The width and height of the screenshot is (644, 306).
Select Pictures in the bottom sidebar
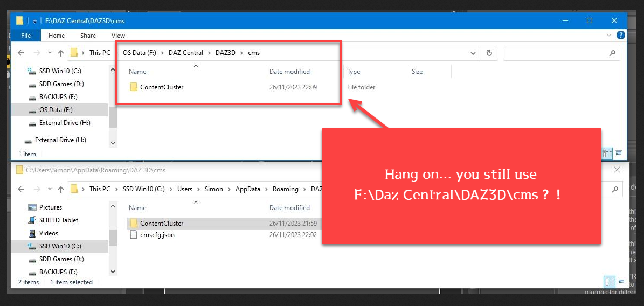[51, 207]
